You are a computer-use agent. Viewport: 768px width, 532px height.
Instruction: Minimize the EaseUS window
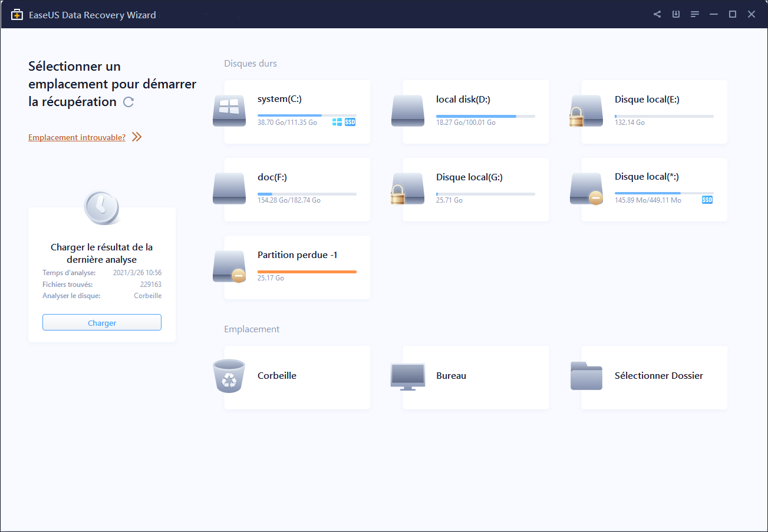(x=714, y=15)
